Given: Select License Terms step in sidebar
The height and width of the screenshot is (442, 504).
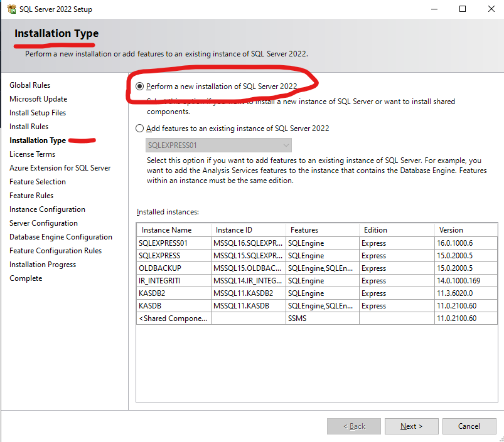Looking at the screenshot, I should (x=32, y=154).
